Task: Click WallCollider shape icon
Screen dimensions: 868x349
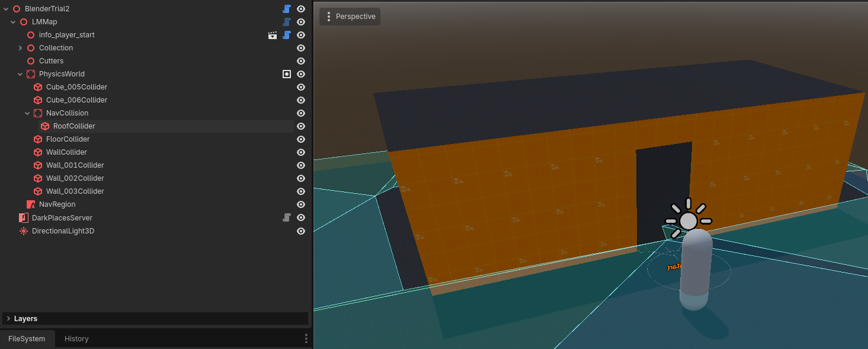Action: click(x=38, y=152)
